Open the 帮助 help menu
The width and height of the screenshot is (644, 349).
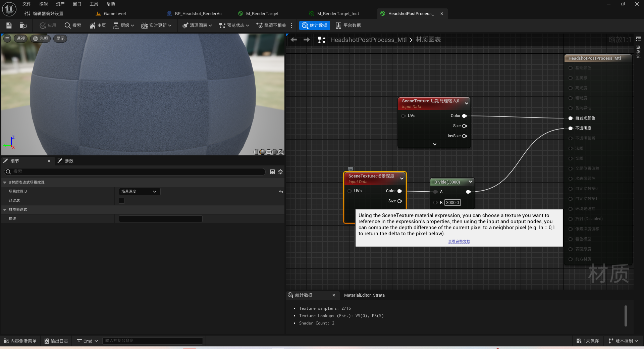point(111,4)
